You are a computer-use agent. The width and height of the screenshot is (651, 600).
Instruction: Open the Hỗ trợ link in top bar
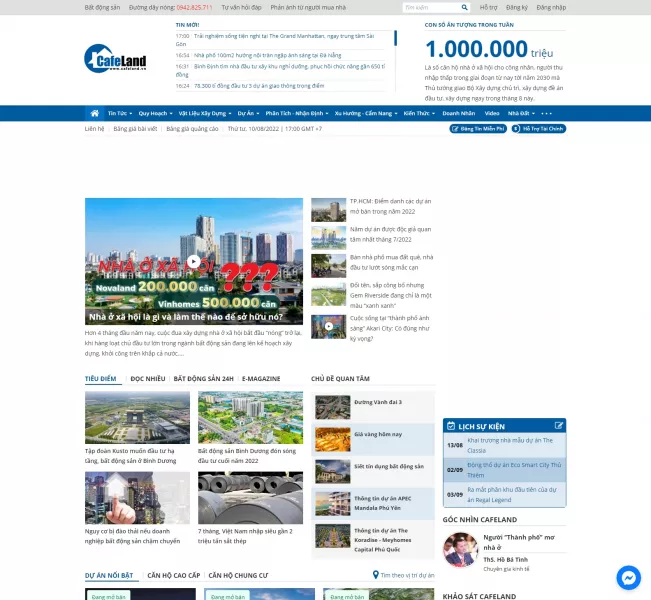point(488,7)
